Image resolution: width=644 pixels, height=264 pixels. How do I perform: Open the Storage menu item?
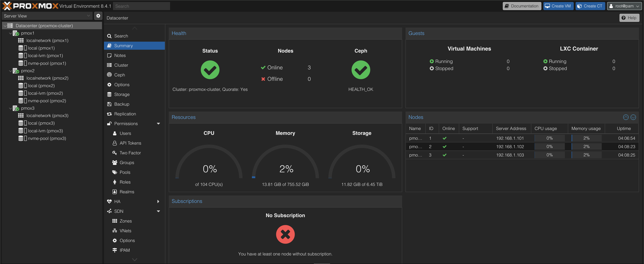[x=134, y=94]
